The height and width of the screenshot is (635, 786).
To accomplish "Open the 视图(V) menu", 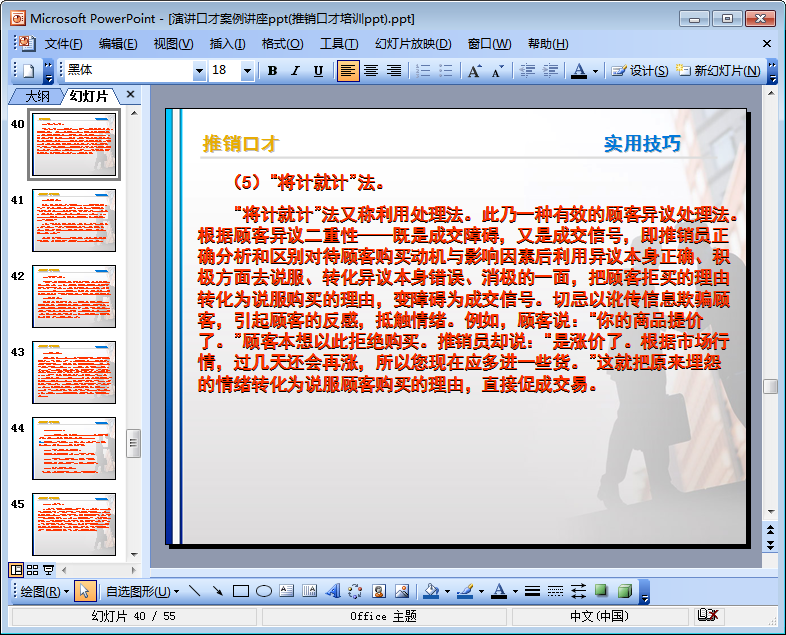I will [173, 44].
